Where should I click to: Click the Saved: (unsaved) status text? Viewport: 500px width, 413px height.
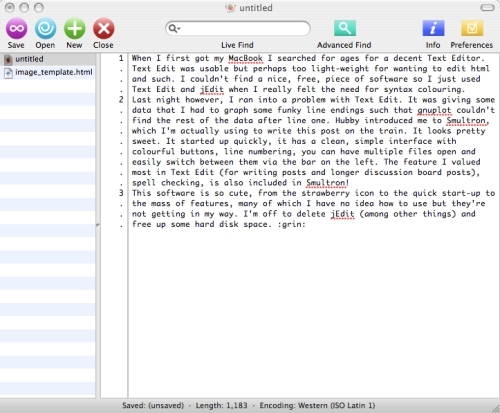153,405
